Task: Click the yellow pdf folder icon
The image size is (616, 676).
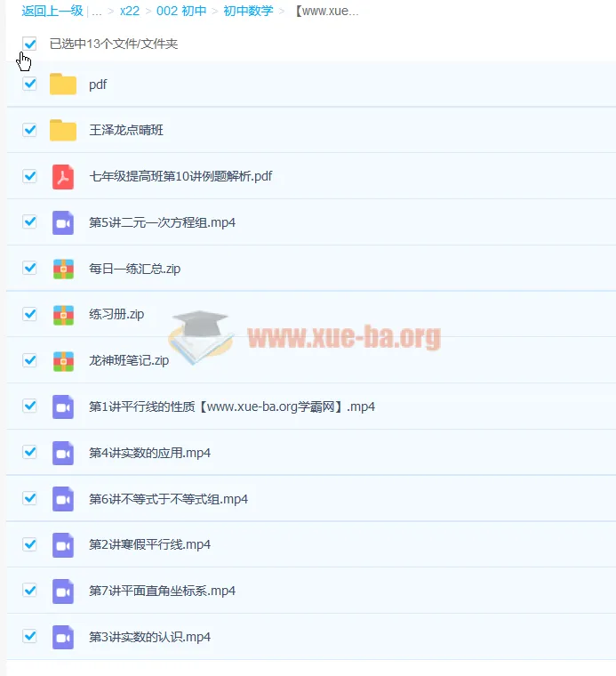Action: click(x=63, y=84)
